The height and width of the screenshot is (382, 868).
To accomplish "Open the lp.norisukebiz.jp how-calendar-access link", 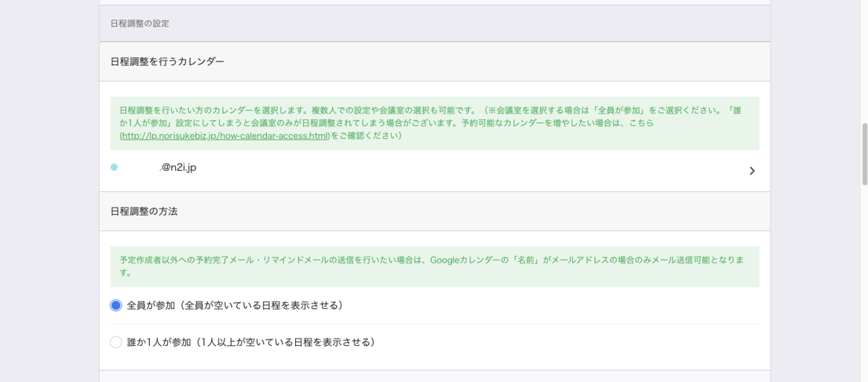I will (x=225, y=135).
